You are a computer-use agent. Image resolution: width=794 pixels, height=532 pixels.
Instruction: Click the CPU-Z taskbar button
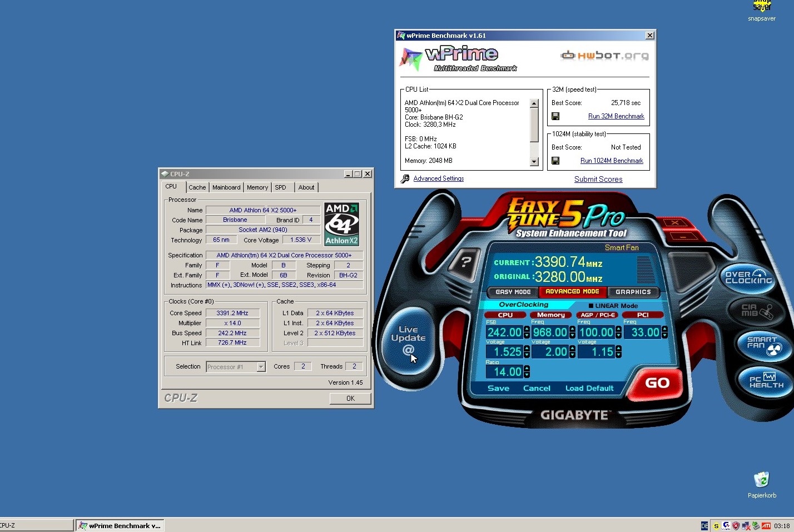pos(36,525)
